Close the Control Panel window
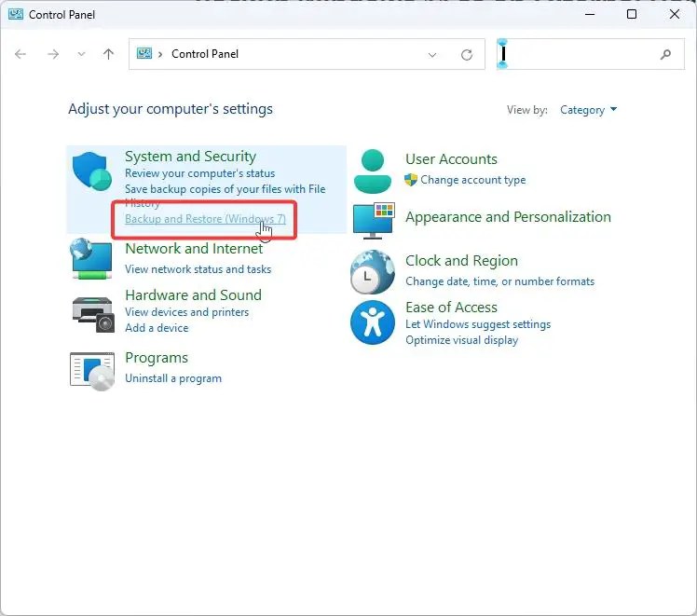This screenshot has width=697, height=616. click(x=675, y=14)
